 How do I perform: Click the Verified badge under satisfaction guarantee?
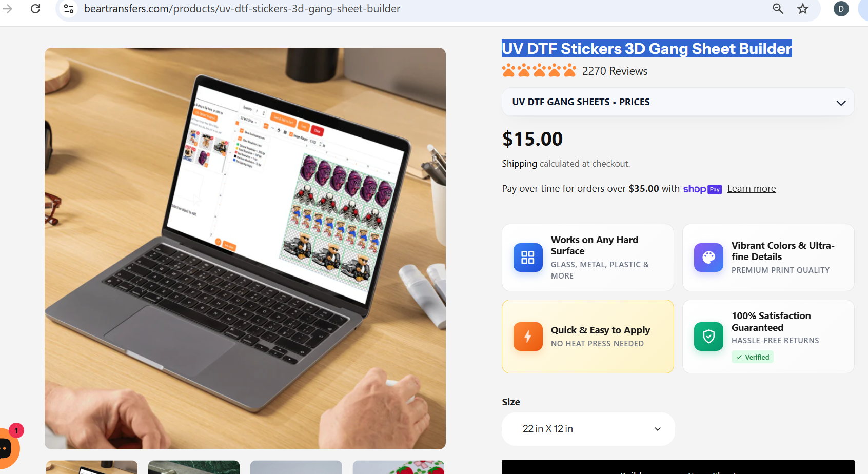pyautogui.click(x=753, y=357)
